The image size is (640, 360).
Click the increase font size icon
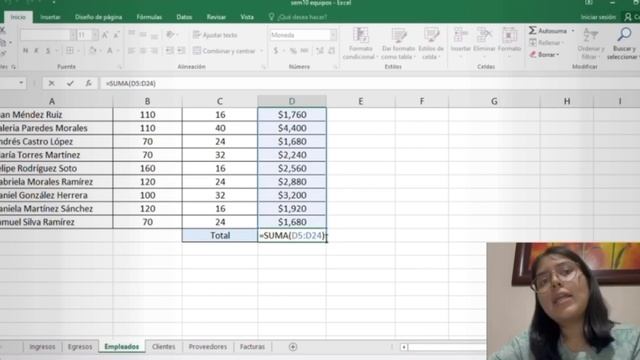[105, 35]
